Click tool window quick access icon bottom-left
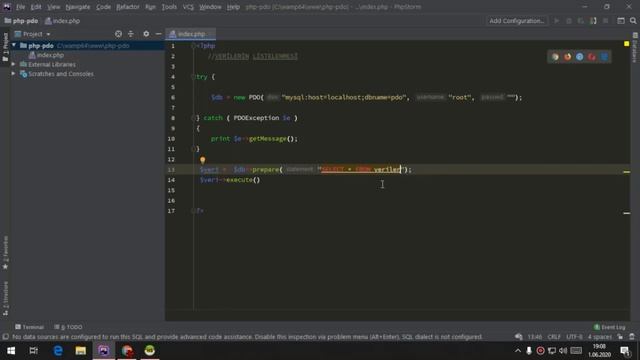 coord(5,337)
